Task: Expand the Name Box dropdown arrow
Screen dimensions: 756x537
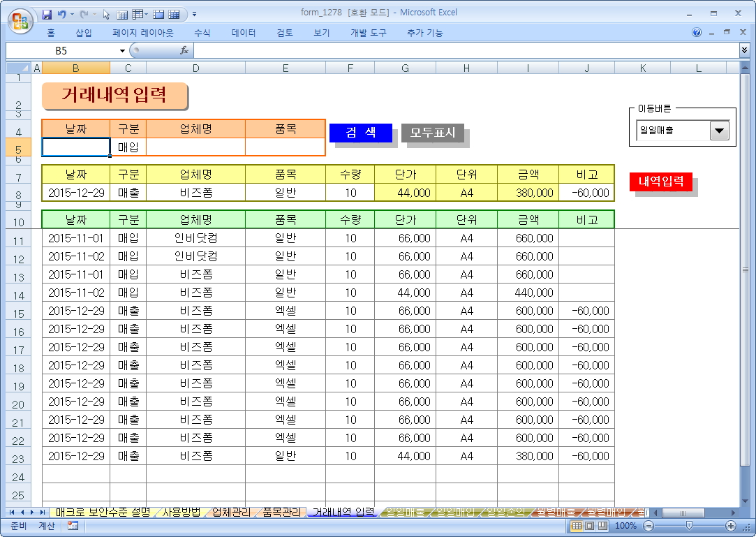Action: (x=122, y=50)
